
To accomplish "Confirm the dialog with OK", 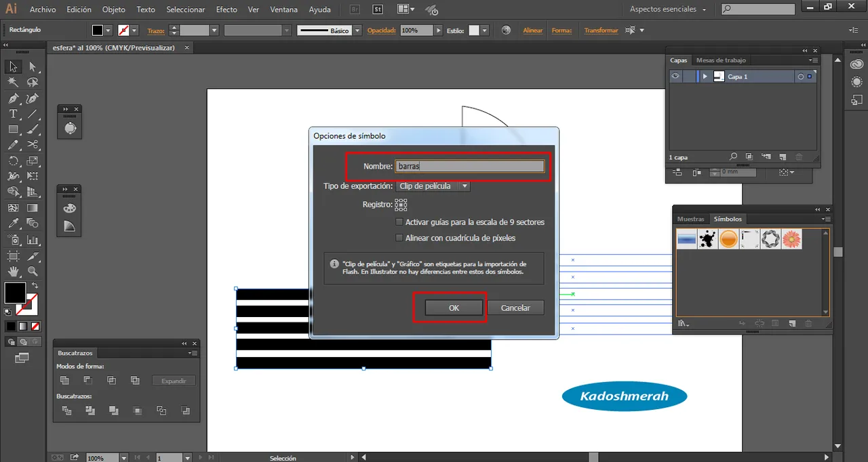I will point(454,308).
